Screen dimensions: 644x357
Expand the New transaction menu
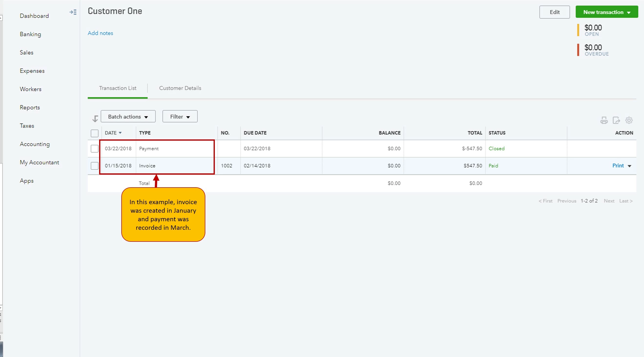(607, 12)
